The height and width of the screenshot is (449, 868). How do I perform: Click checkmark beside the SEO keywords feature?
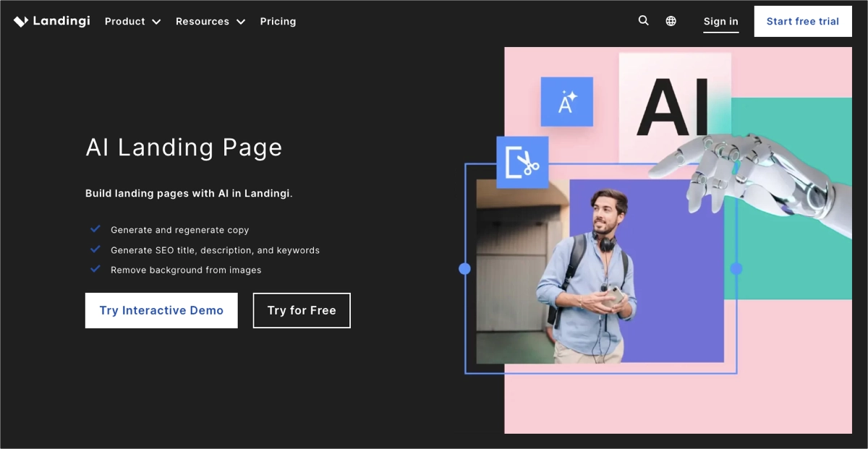tap(95, 249)
